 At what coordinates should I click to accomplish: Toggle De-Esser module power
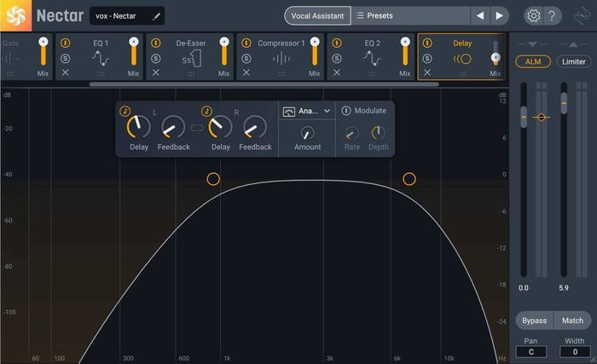click(156, 43)
